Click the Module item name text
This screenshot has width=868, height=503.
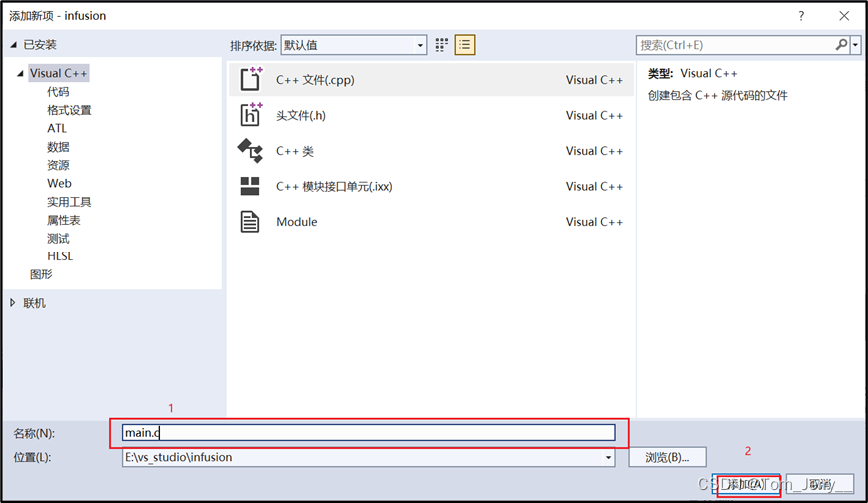(297, 222)
